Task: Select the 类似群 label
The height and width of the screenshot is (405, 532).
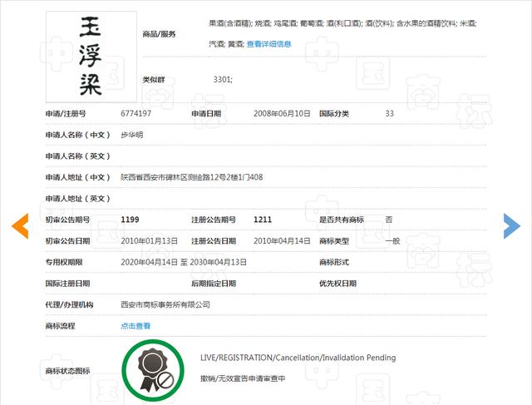Action: (154, 80)
